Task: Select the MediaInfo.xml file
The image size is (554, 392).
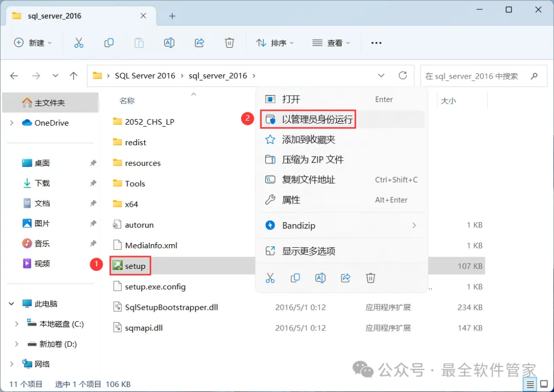Action: pos(145,245)
